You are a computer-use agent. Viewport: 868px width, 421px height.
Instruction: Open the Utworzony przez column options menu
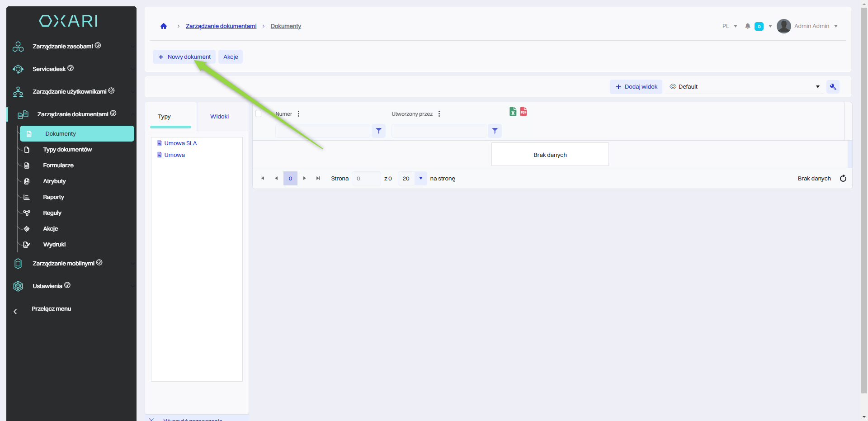439,114
